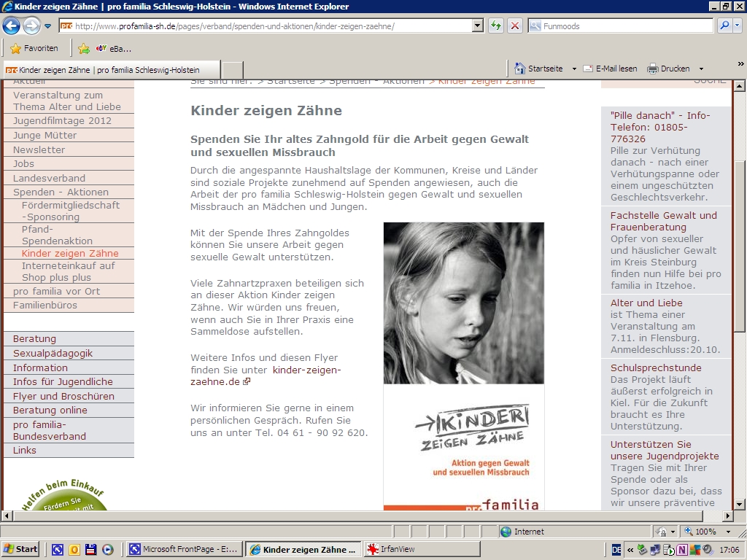Expand the address bar dropdown list
Image resolution: width=747 pixels, height=560 pixels.
click(478, 26)
